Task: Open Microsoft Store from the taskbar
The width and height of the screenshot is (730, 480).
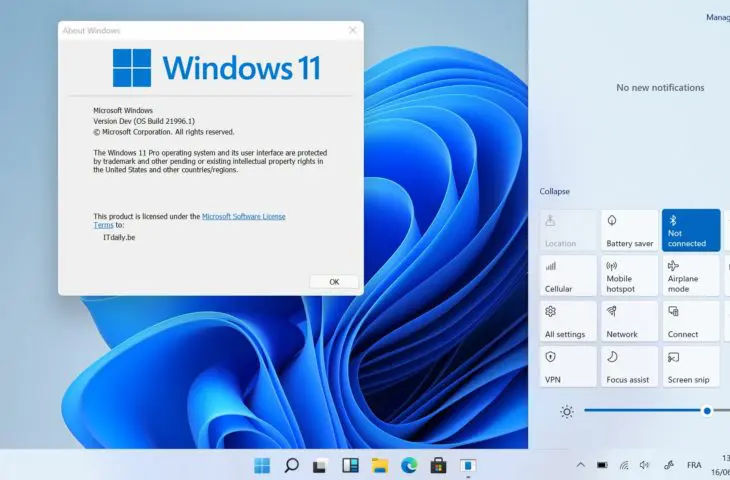Action: click(438, 465)
